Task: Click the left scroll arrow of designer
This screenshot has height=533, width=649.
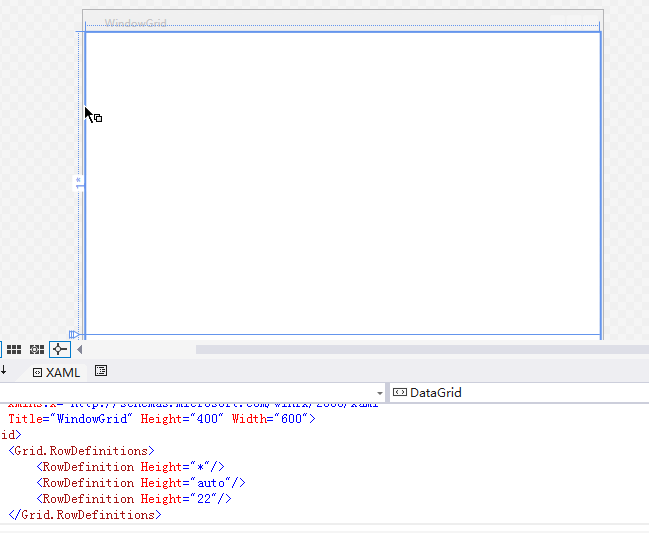Action: [80, 349]
